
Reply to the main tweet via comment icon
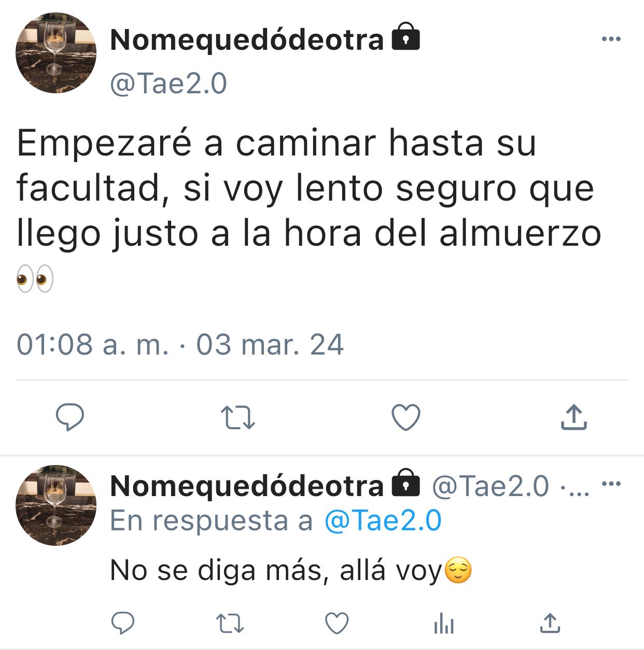tap(70, 418)
